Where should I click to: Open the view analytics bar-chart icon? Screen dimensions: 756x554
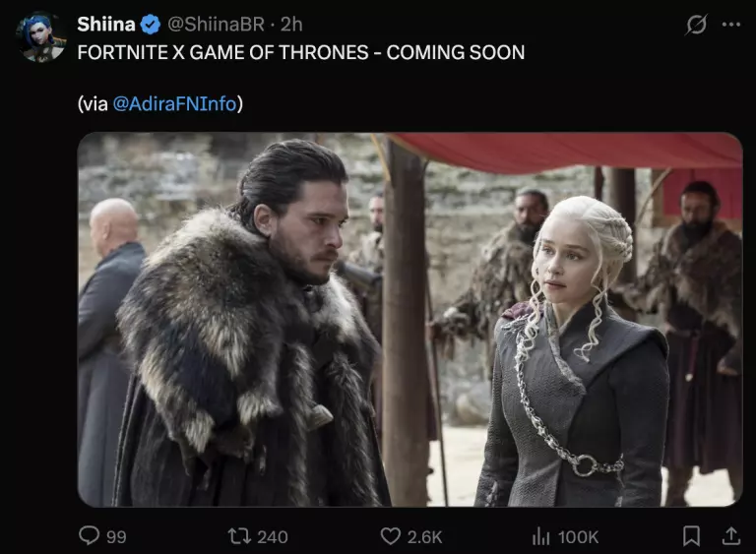point(541,536)
